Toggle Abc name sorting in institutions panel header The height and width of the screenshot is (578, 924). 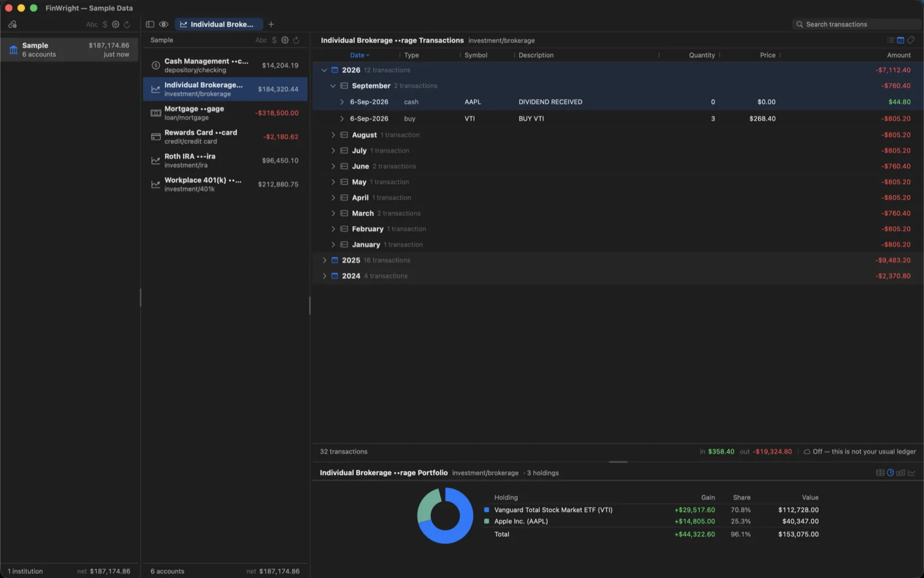point(92,24)
